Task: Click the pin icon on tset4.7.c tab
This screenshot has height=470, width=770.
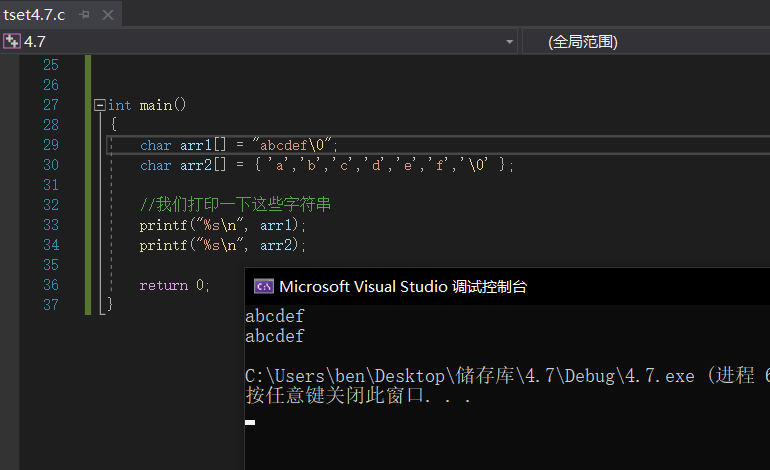Action: [x=85, y=15]
